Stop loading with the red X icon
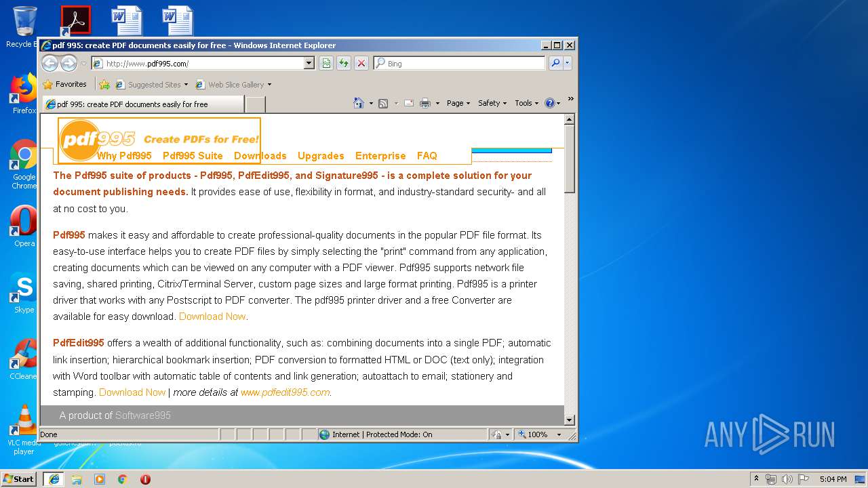868x488 pixels. point(361,63)
